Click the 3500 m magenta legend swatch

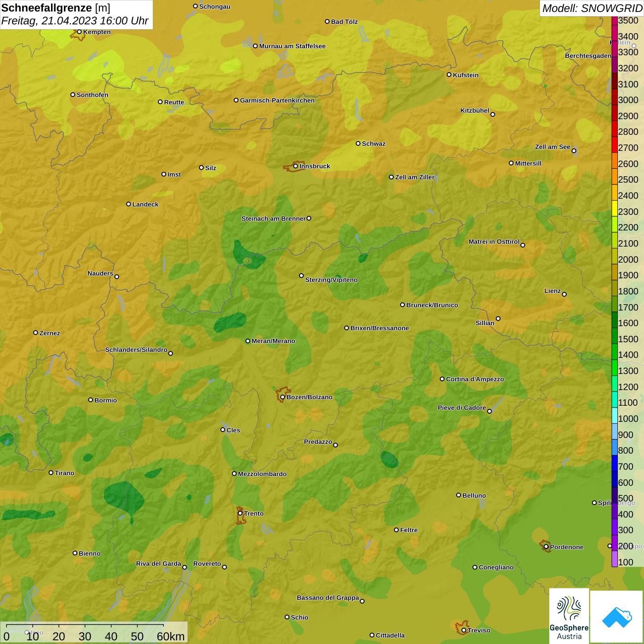coord(615,21)
